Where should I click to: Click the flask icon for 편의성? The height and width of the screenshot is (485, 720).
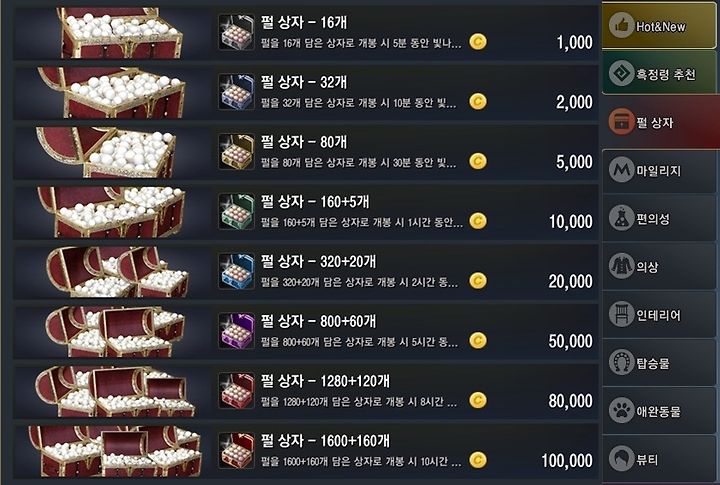pyautogui.click(x=621, y=218)
